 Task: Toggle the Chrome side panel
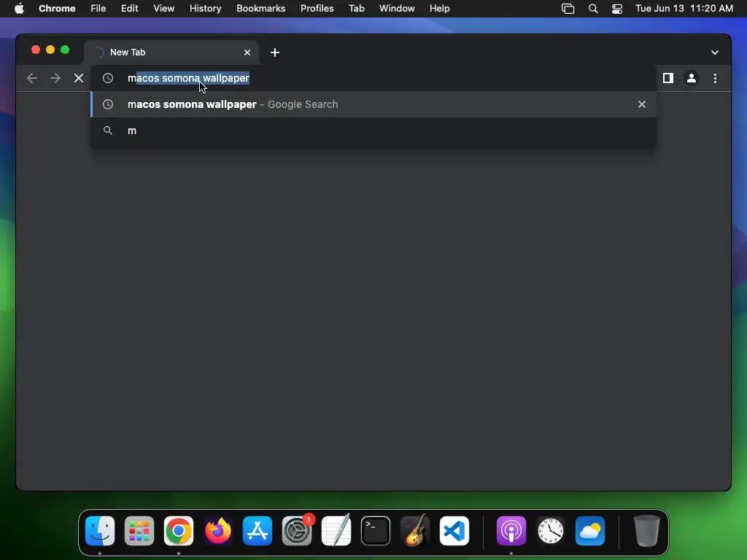[x=668, y=78]
